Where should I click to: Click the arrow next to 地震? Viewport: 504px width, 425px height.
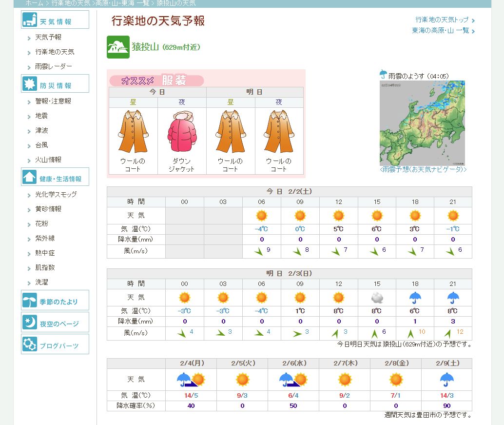[29, 116]
